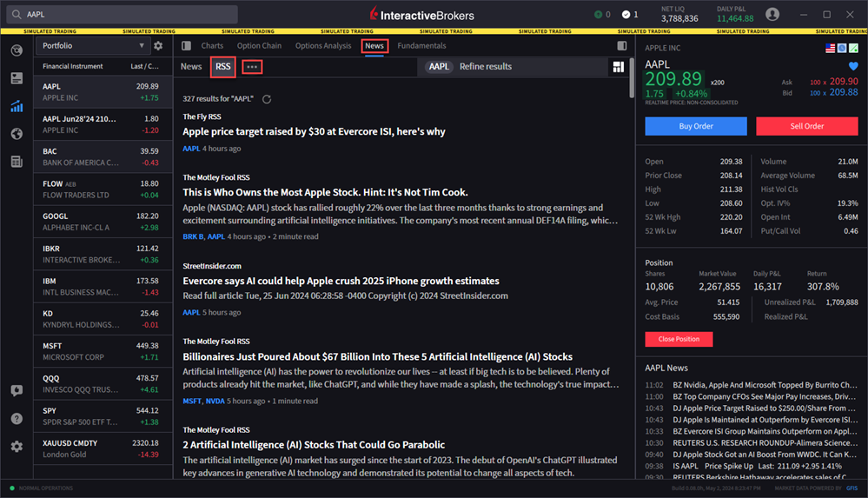Click the news layout grid icon
Viewport: 868px width, 498px height.
(619, 67)
